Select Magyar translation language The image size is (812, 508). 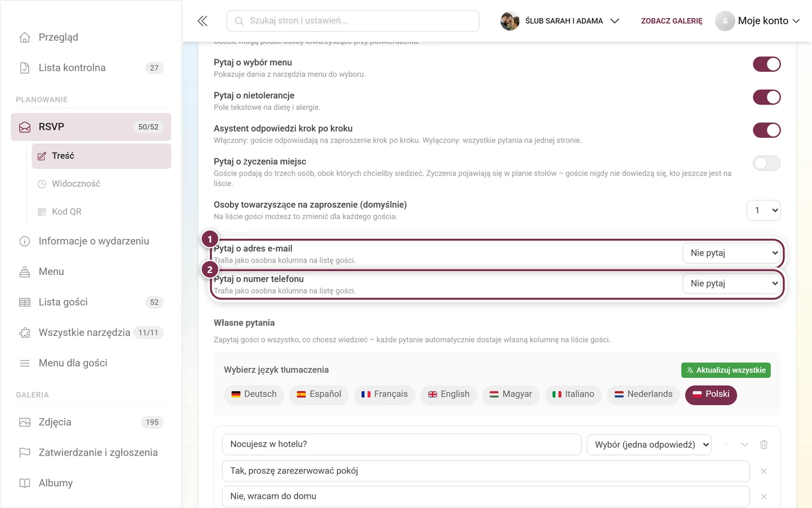[x=511, y=395]
